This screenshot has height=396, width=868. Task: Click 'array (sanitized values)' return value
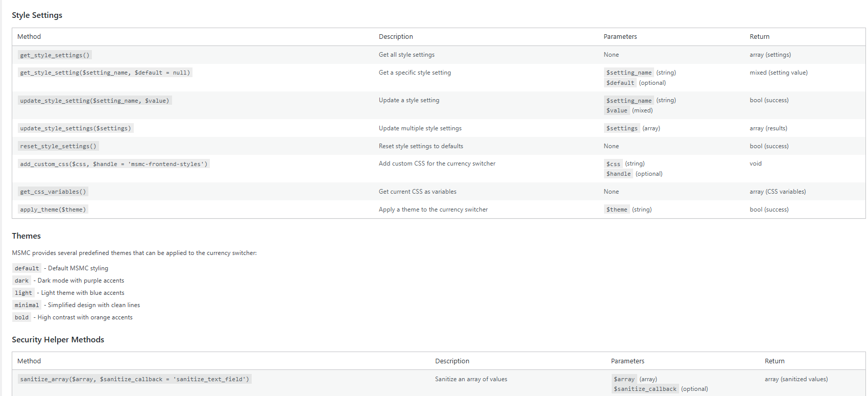point(797,379)
